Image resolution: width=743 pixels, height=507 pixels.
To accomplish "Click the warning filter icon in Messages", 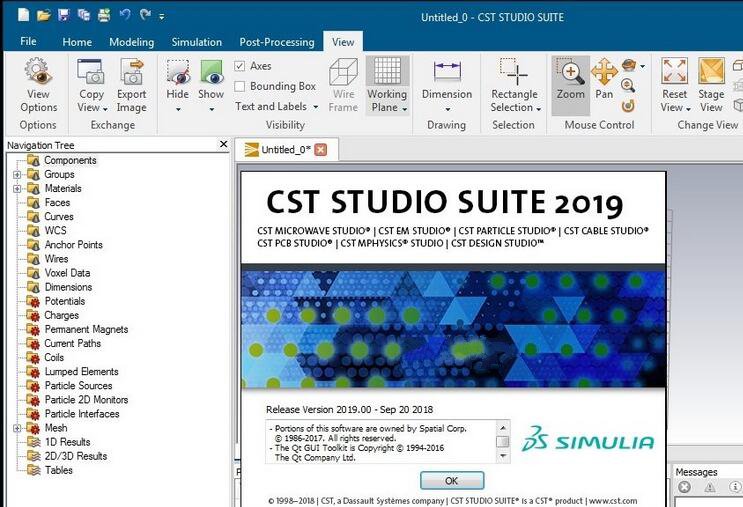I will click(709, 487).
